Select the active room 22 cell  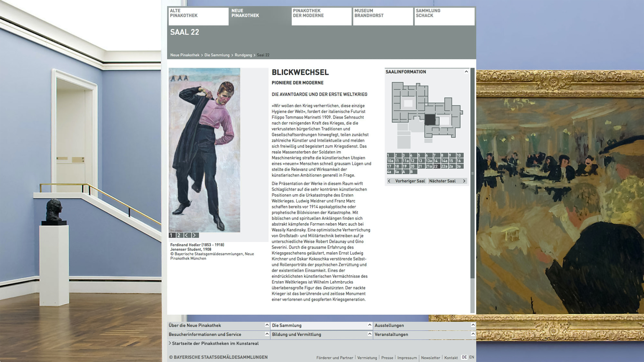point(437,166)
